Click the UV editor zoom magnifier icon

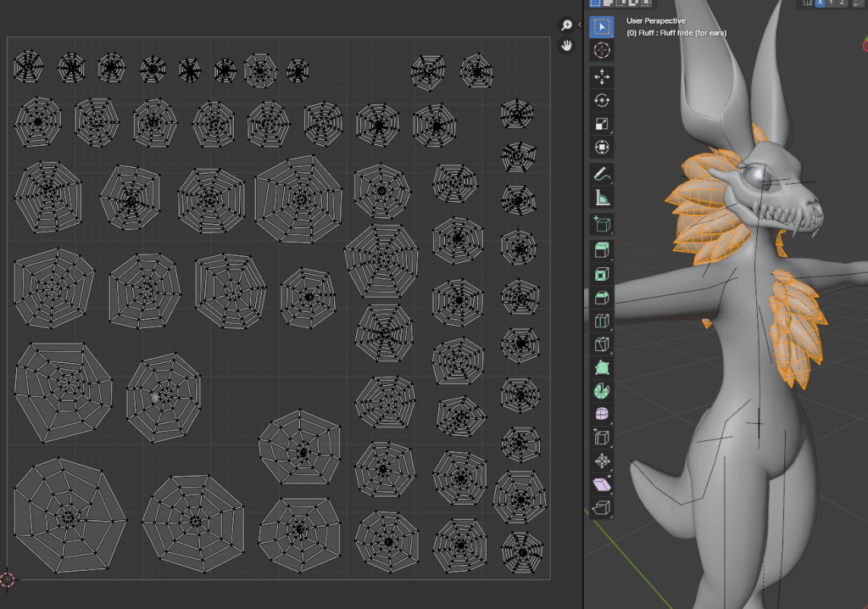[567, 25]
